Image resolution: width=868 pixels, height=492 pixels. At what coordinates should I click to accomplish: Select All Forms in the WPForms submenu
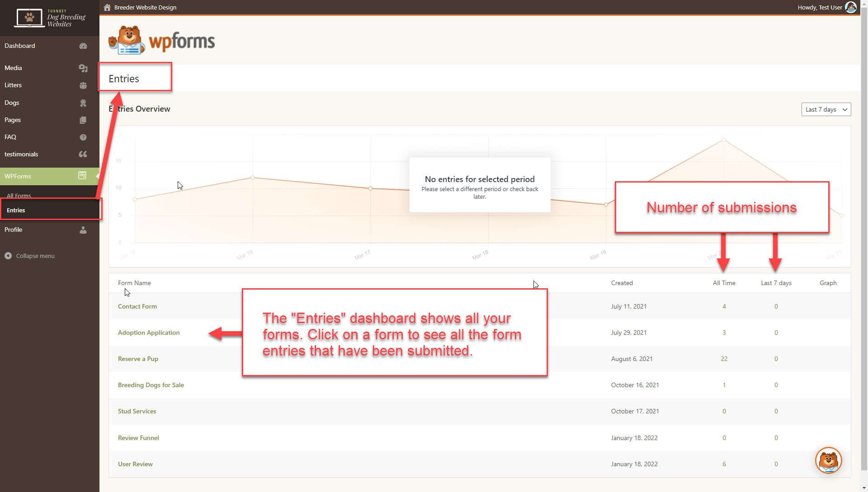click(x=19, y=195)
